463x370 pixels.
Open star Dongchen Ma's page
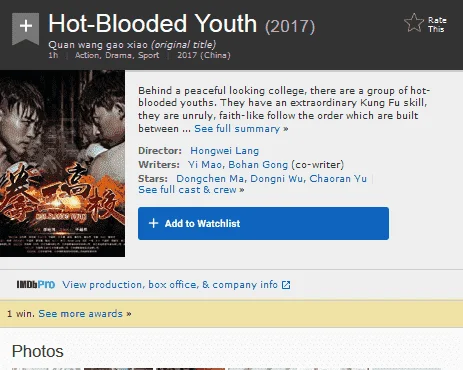click(x=210, y=179)
